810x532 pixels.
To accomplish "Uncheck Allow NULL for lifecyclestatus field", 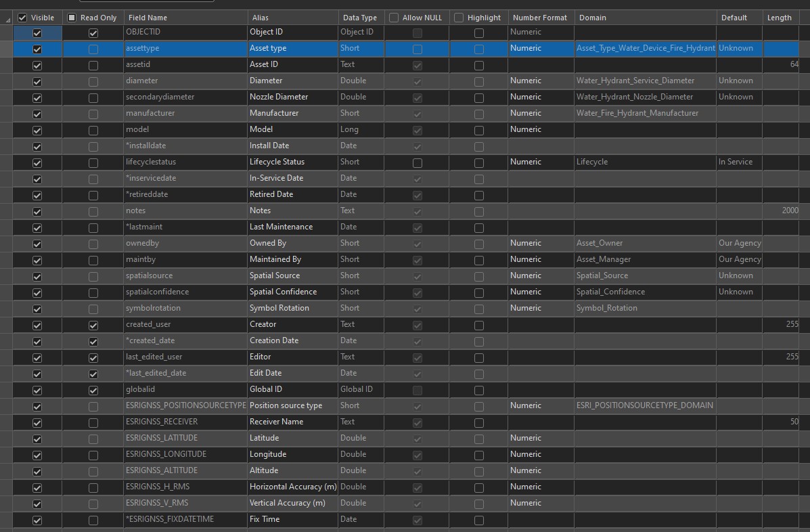I will 418,162.
